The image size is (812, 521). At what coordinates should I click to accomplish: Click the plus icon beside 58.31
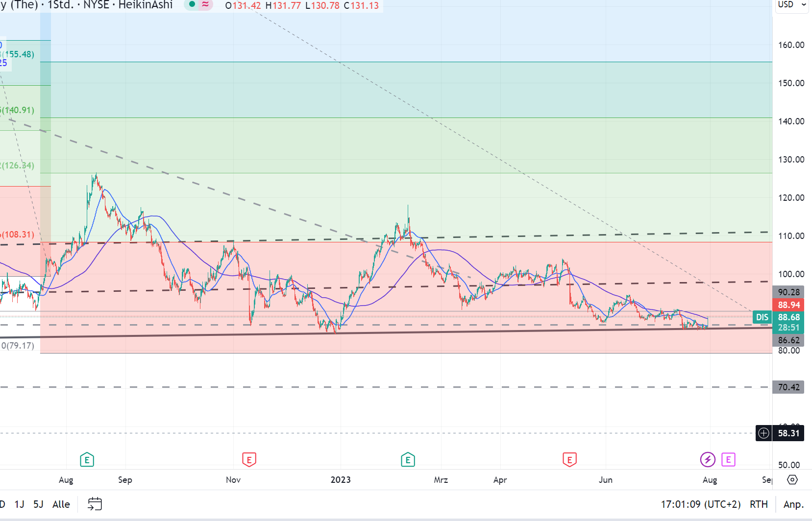click(x=763, y=433)
